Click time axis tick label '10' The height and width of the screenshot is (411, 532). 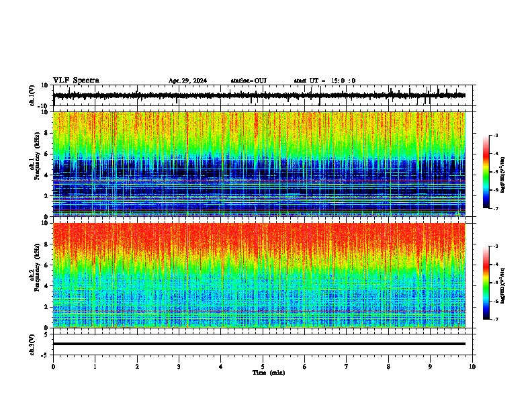coord(472,367)
